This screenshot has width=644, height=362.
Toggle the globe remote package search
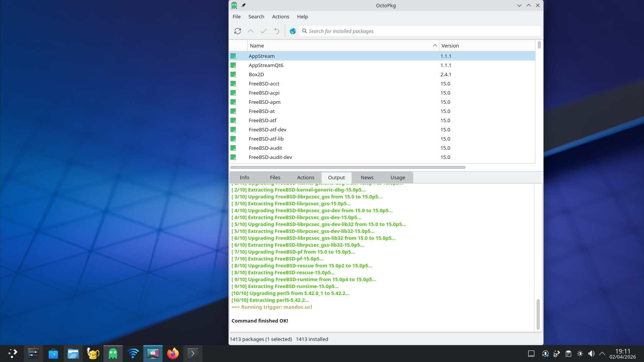click(293, 31)
